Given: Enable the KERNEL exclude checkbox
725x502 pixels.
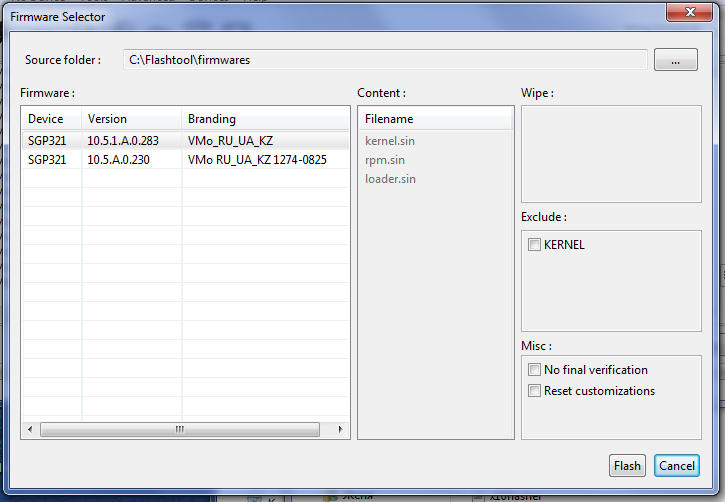Looking at the screenshot, I should click(x=535, y=245).
